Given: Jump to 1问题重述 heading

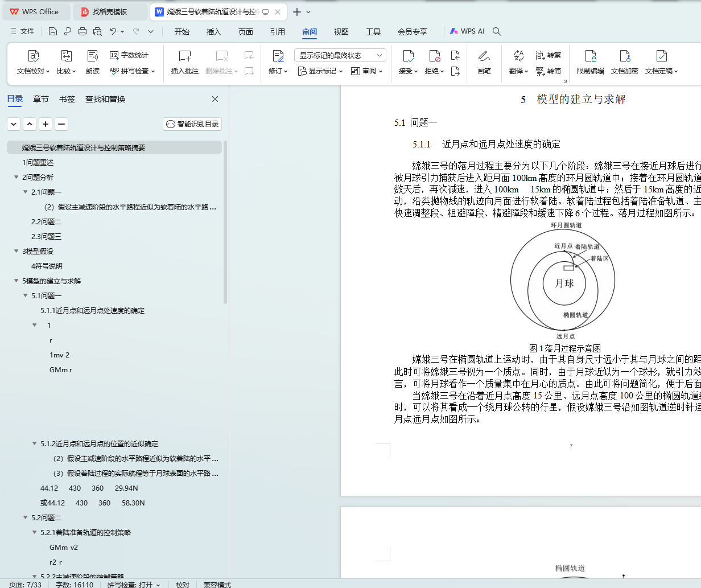Looking at the screenshot, I should click(38, 162).
